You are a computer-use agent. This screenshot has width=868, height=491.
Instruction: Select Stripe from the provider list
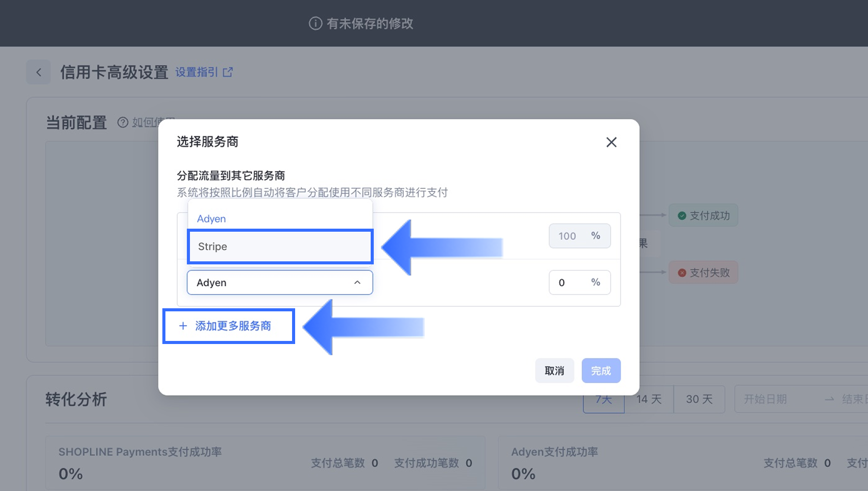tap(280, 247)
